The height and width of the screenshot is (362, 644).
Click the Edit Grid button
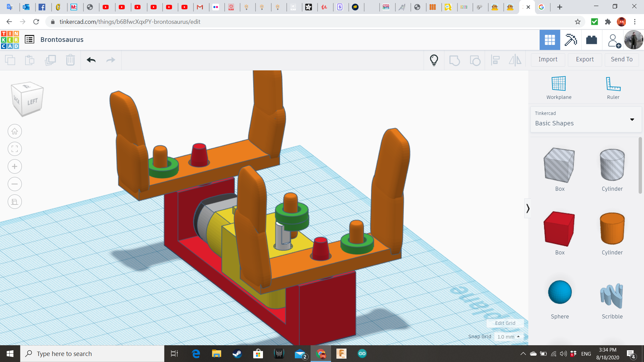(x=505, y=323)
